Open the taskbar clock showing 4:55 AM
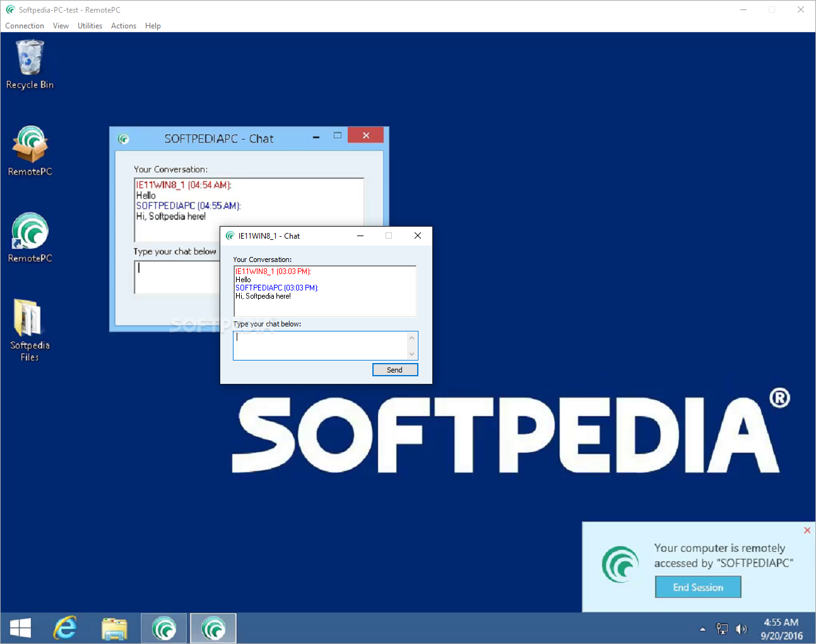Screen dimensions: 816x644 click(x=781, y=629)
